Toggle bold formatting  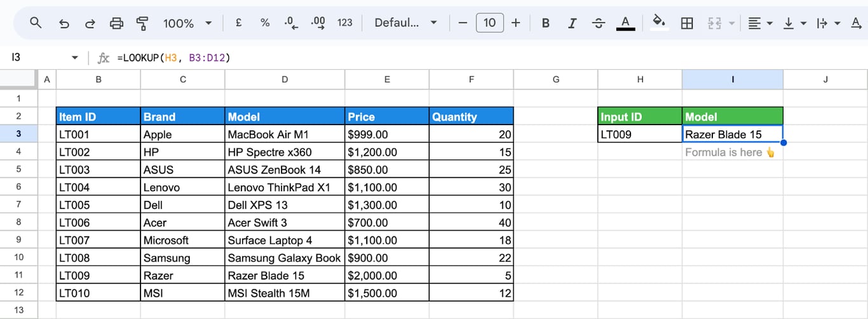[x=545, y=23]
